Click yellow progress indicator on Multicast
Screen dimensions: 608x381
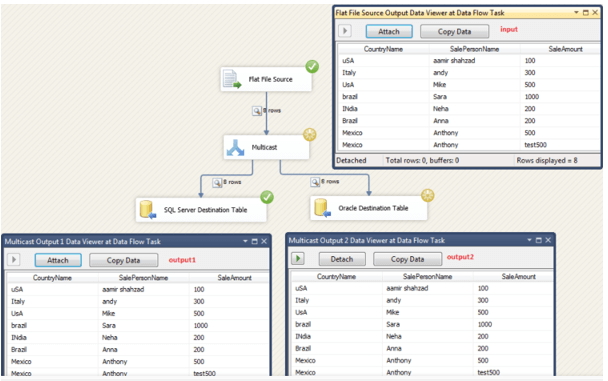(309, 134)
